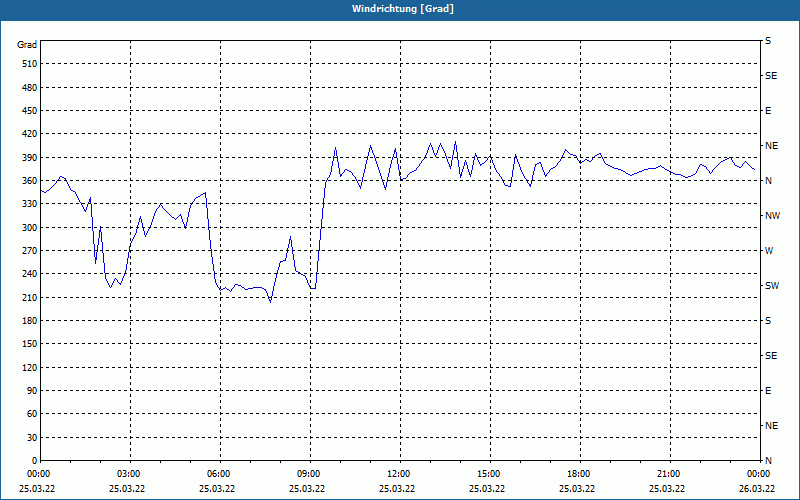
Task: Select the N compass label beside 0
Action: pos(768,461)
